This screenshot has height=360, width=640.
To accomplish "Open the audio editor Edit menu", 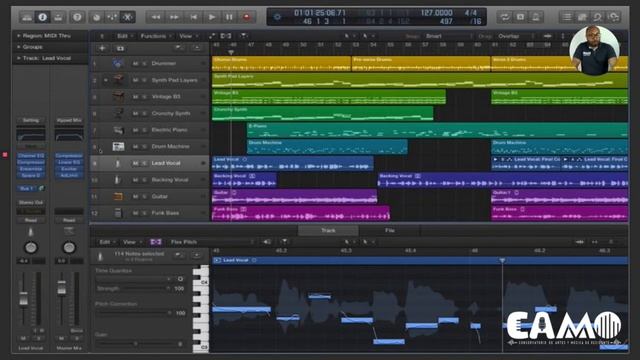I will click(x=107, y=242).
